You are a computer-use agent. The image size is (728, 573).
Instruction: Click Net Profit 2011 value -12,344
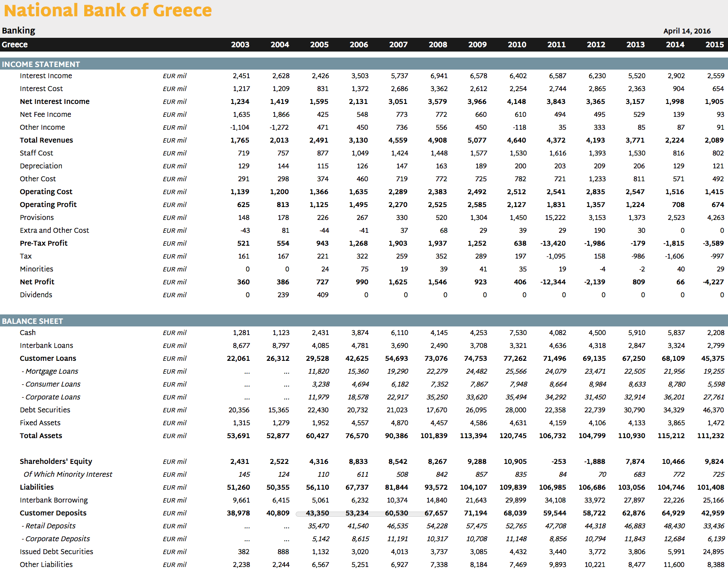tap(553, 282)
